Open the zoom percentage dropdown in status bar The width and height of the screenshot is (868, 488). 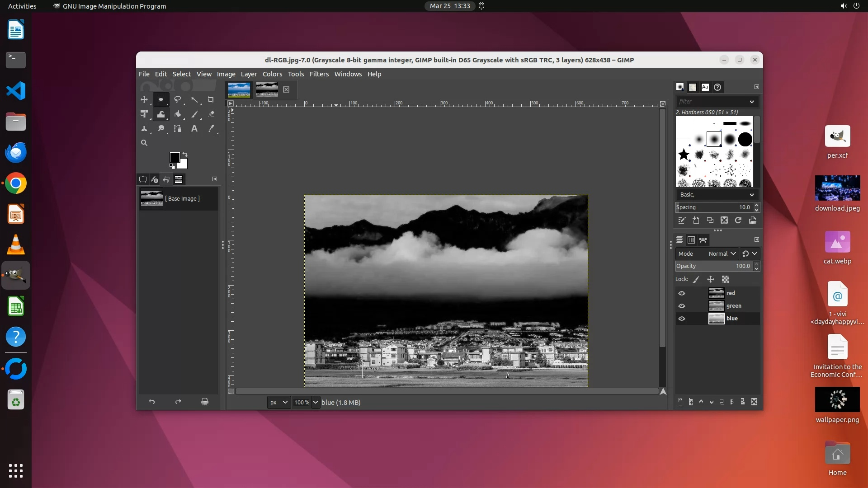click(316, 402)
